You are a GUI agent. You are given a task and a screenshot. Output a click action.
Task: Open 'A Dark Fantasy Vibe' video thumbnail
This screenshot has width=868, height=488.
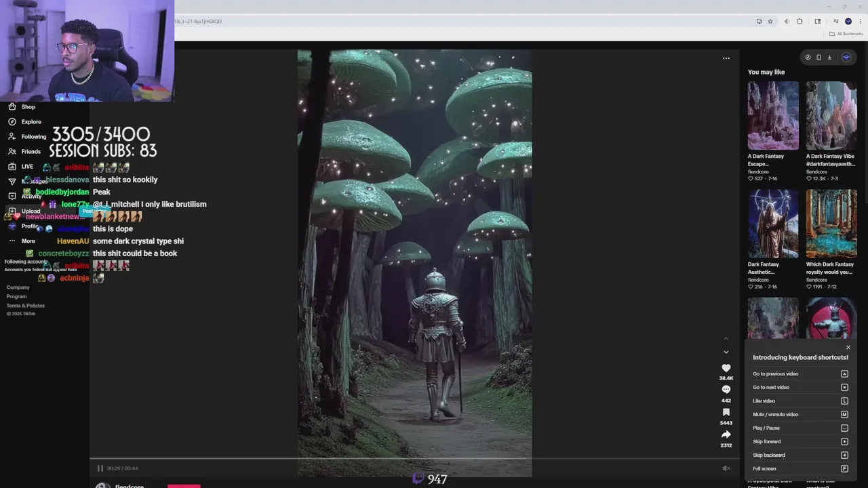pyautogui.click(x=831, y=115)
